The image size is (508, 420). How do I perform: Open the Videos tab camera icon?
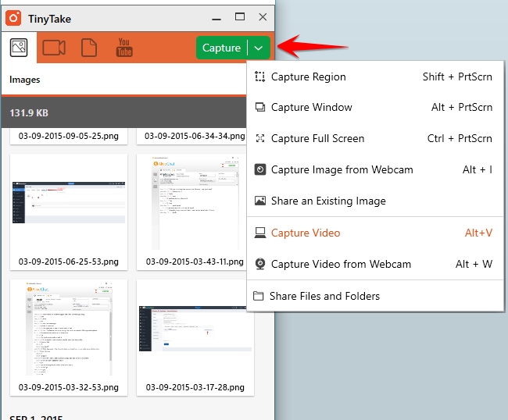pyautogui.click(x=54, y=48)
